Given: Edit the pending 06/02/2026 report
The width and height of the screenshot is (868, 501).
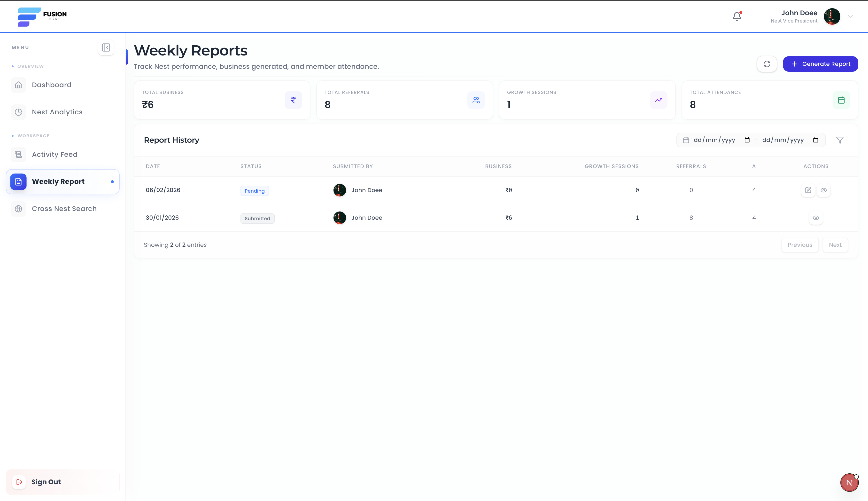Looking at the screenshot, I should point(808,190).
